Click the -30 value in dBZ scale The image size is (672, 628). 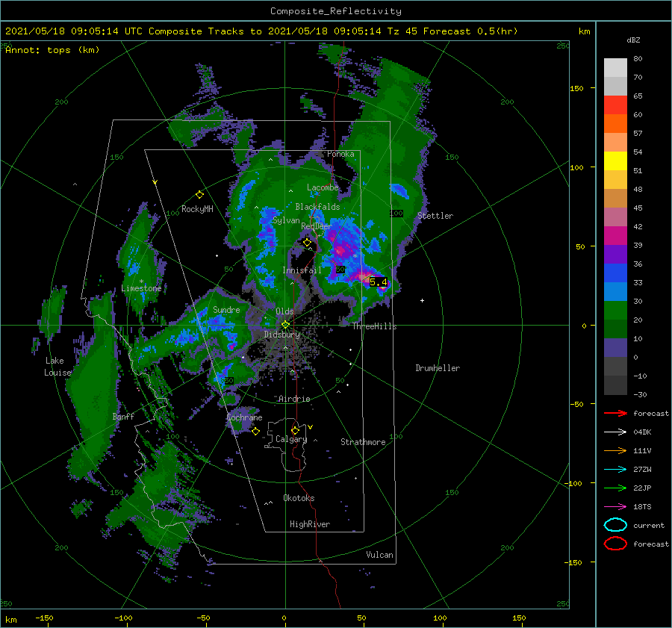tap(640, 394)
